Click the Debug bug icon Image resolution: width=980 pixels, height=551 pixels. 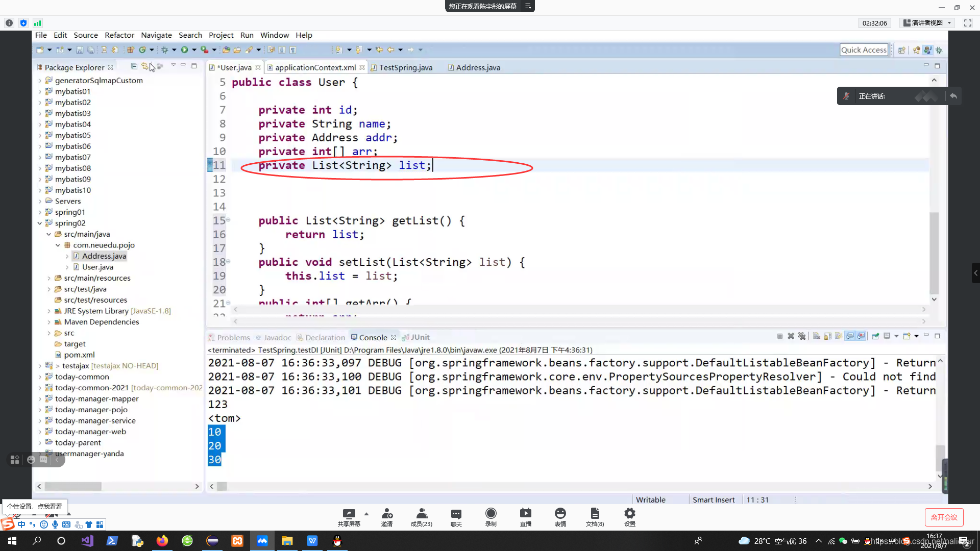coord(164,49)
